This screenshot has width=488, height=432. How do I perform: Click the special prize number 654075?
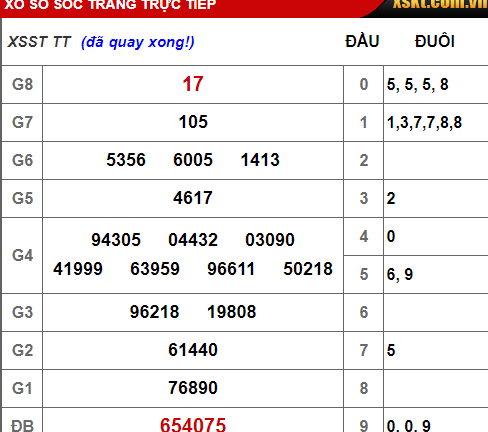[193, 424]
